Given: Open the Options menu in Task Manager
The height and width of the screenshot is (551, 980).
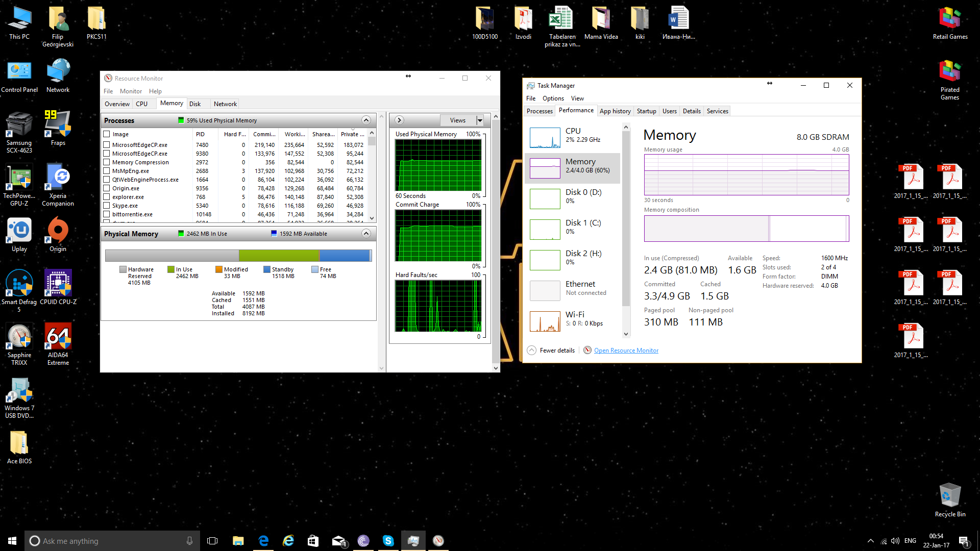Looking at the screenshot, I should pyautogui.click(x=553, y=98).
